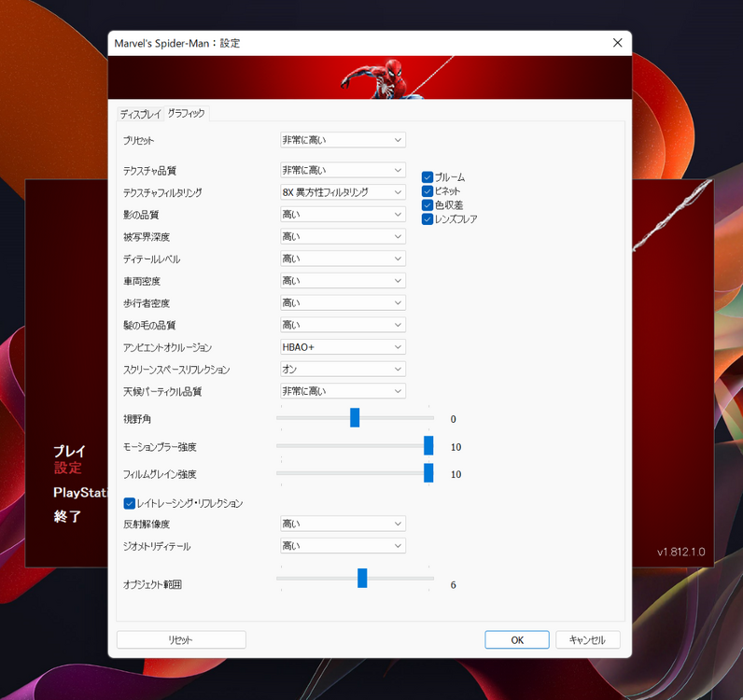Disable the 色収差 checkbox
Viewport: 743px width, 700px height.
[x=428, y=205]
